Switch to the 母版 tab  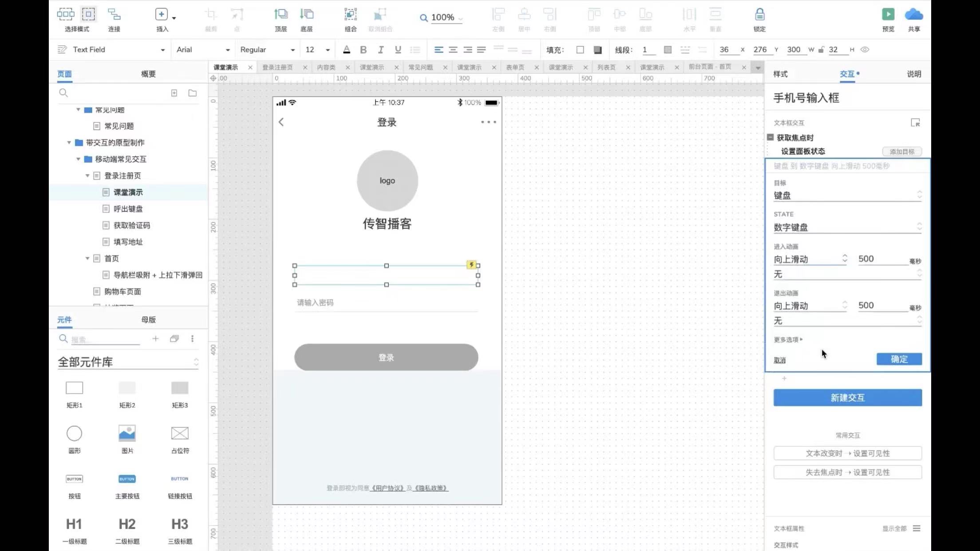(148, 320)
